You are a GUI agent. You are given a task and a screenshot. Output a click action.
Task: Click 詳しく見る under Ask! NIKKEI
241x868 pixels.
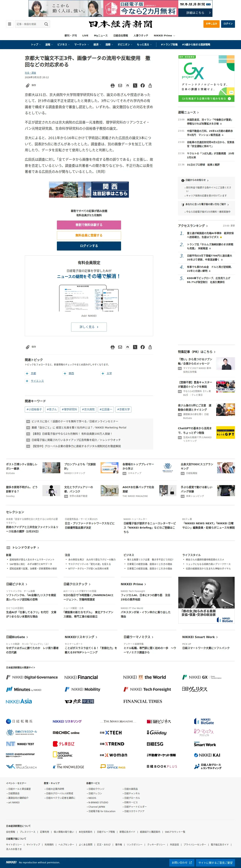pos(89,327)
